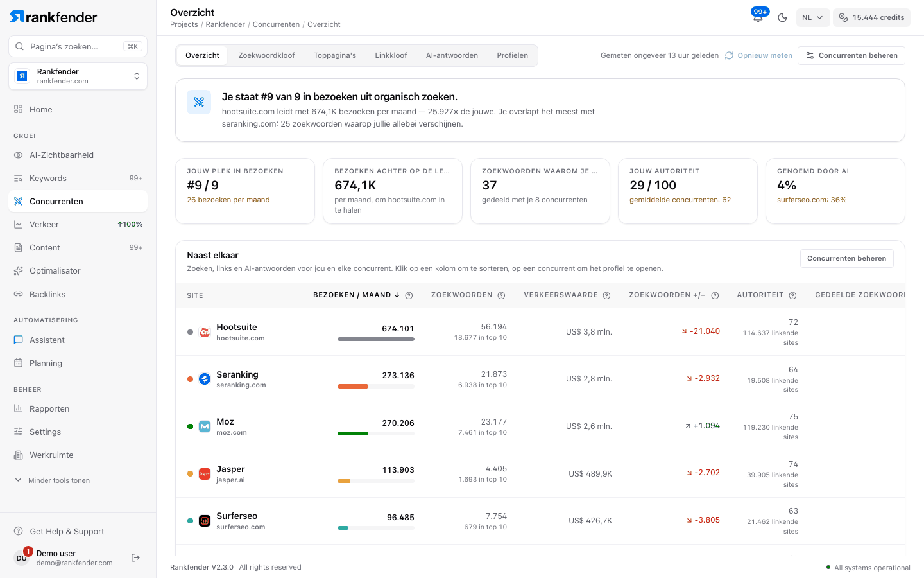Image resolution: width=924 pixels, height=578 pixels.
Task: Open the Hootsuite competitor profile
Action: coord(240,332)
